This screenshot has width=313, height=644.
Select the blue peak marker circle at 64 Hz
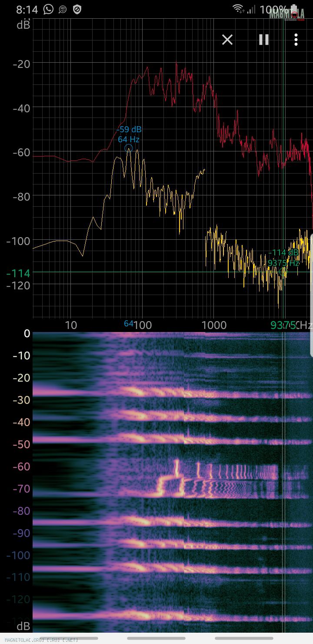128,148
